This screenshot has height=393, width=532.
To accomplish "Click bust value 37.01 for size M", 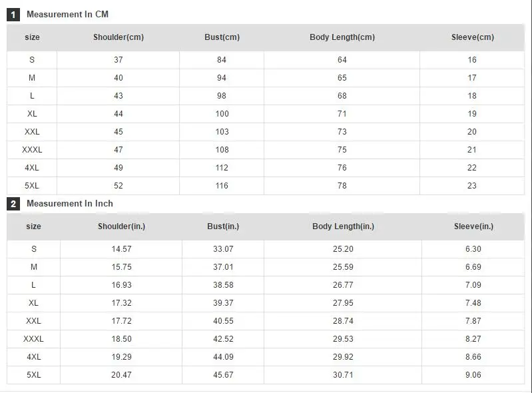I will [x=223, y=266].
